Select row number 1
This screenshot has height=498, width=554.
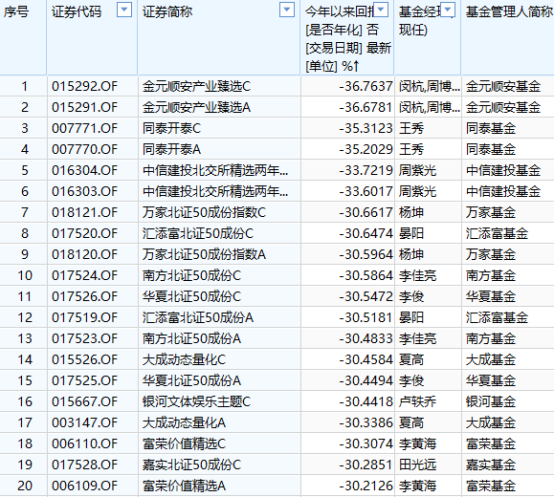click(x=24, y=86)
